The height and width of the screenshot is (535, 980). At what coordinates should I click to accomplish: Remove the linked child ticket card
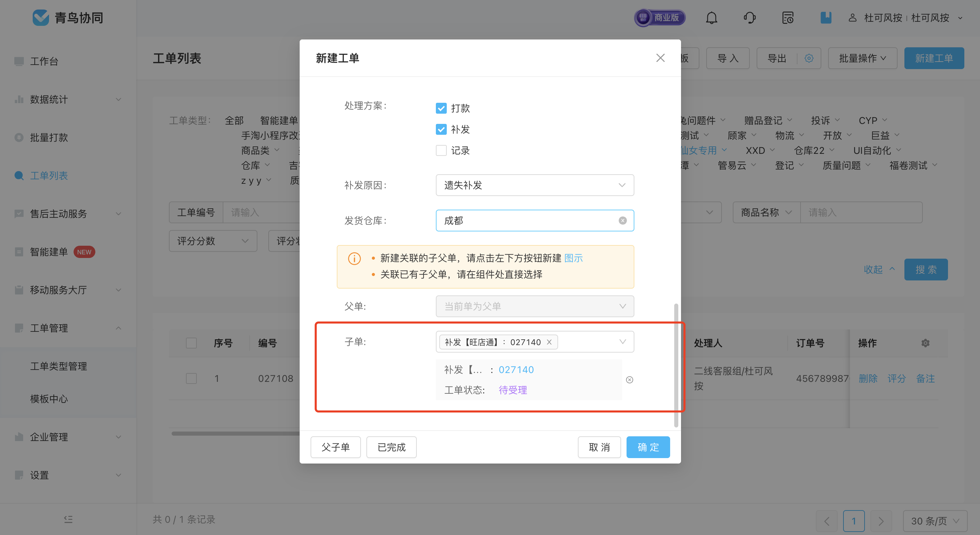pos(630,380)
